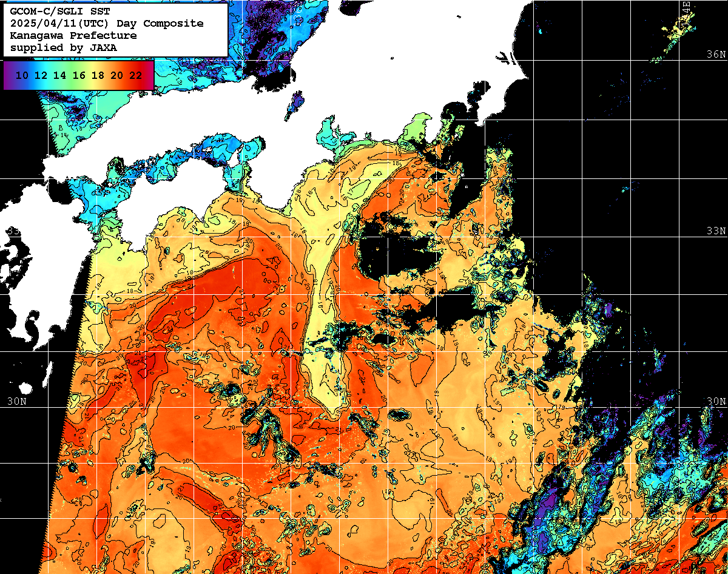Click the full 33N latitude label
The height and width of the screenshot is (574, 728).
pyautogui.click(x=716, y=231)
